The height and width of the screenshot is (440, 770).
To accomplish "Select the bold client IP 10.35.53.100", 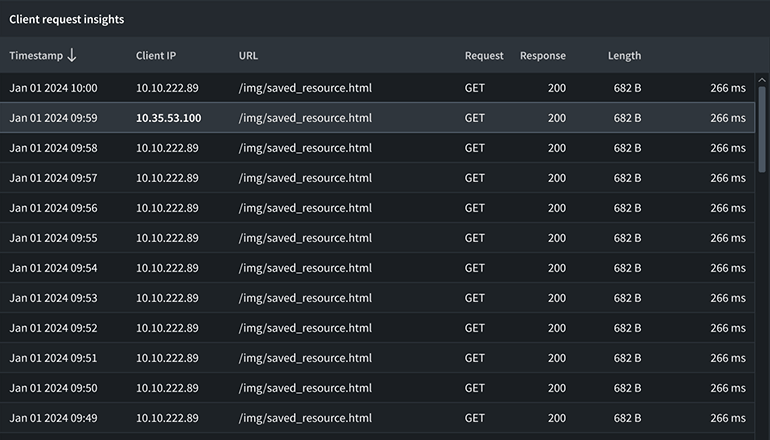I will pos(168,118).
